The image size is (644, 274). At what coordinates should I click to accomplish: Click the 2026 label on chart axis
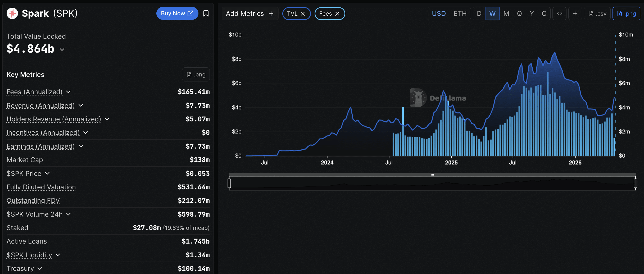point(575,163)
